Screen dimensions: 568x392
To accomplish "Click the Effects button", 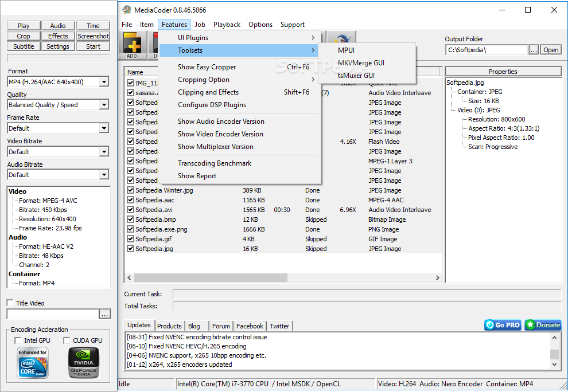I will tap(58, 36).
